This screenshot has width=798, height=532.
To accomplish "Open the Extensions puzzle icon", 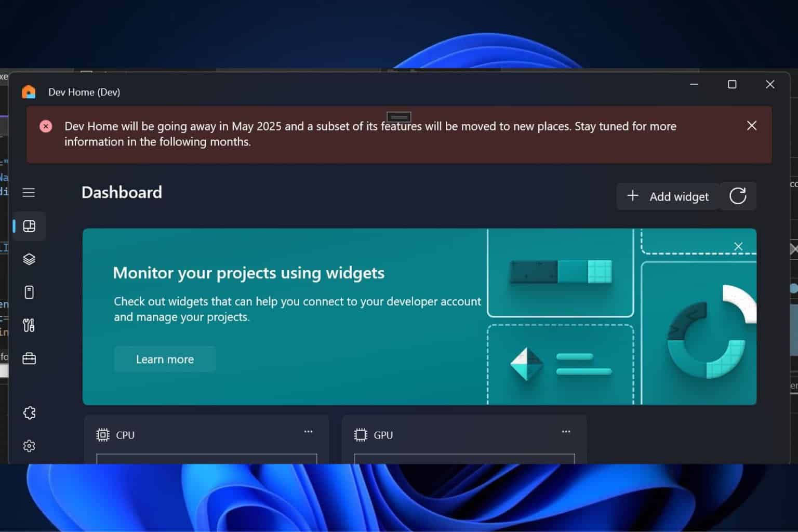I will [x=29, y=413].
